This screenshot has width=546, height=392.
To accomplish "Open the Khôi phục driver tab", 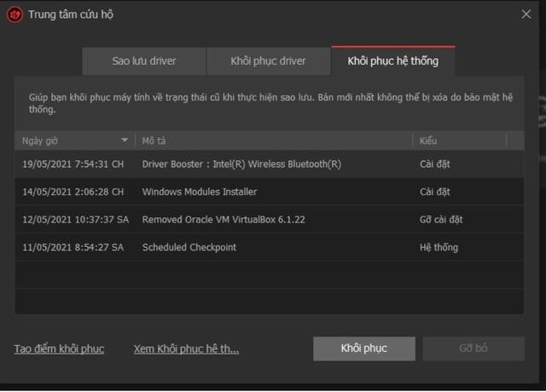I will pos(268,61).
